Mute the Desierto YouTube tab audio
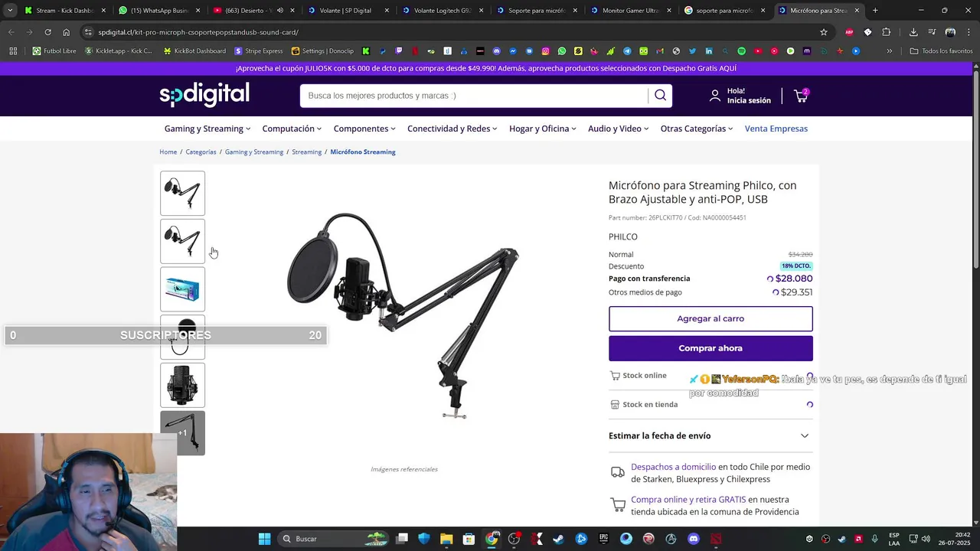The image size is (980, 551). [279, 11]
